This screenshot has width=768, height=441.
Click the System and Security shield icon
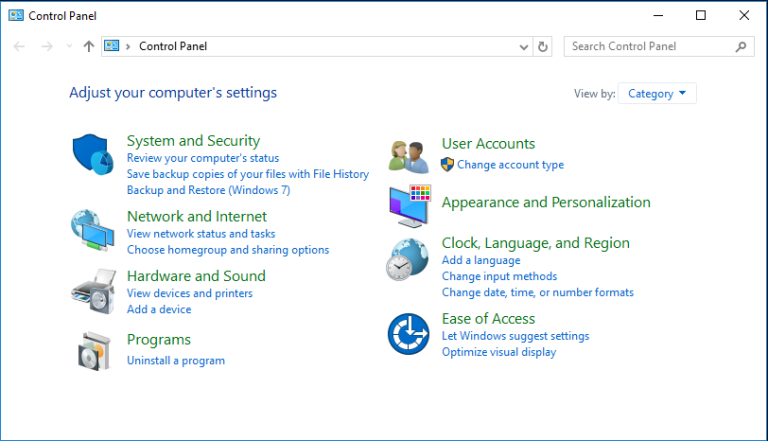pyautogui.click(x=93, y=154)
